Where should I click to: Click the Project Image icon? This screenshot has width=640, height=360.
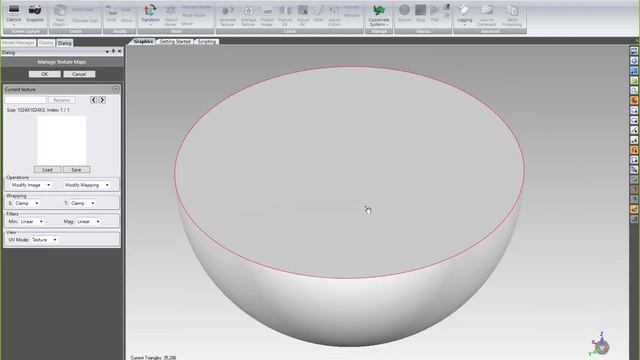pos(267,16)
